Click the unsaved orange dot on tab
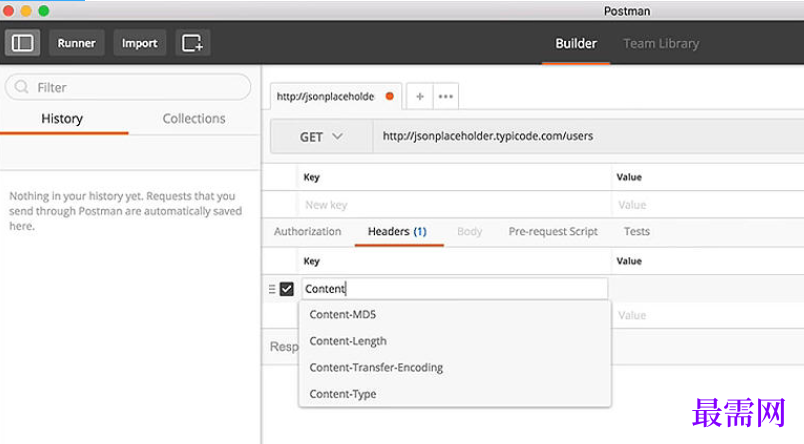 point(390,96)
